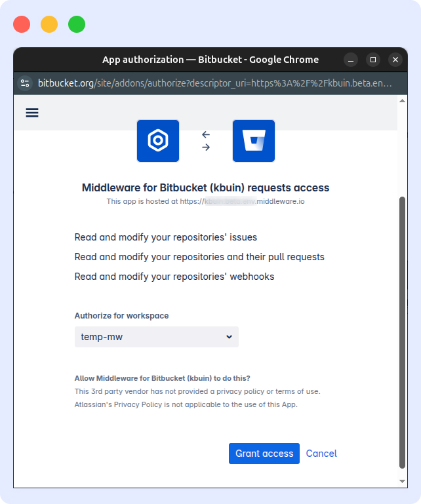Close the App authorization Chrome window
This screenshot has width=421, height=504.
395,60
